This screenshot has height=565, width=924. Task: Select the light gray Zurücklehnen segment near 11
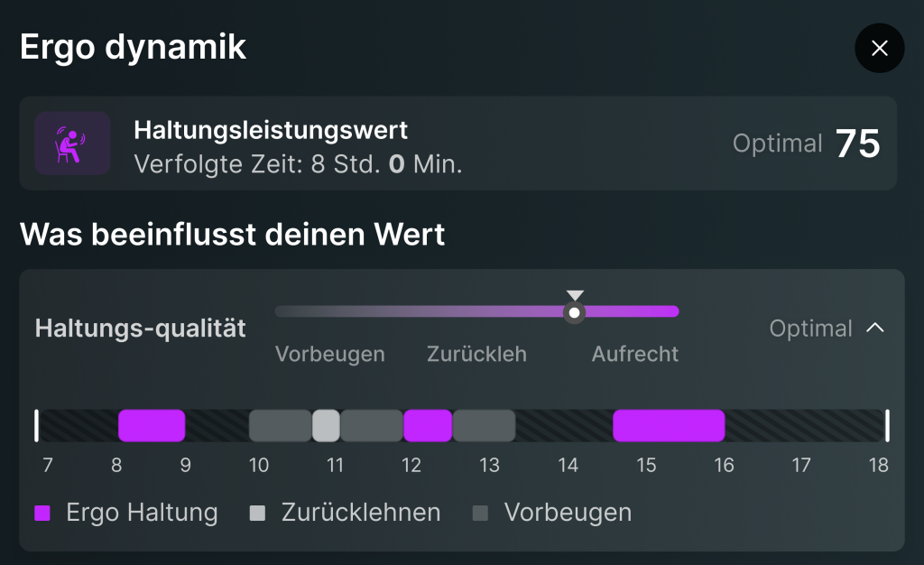point(326,425)
